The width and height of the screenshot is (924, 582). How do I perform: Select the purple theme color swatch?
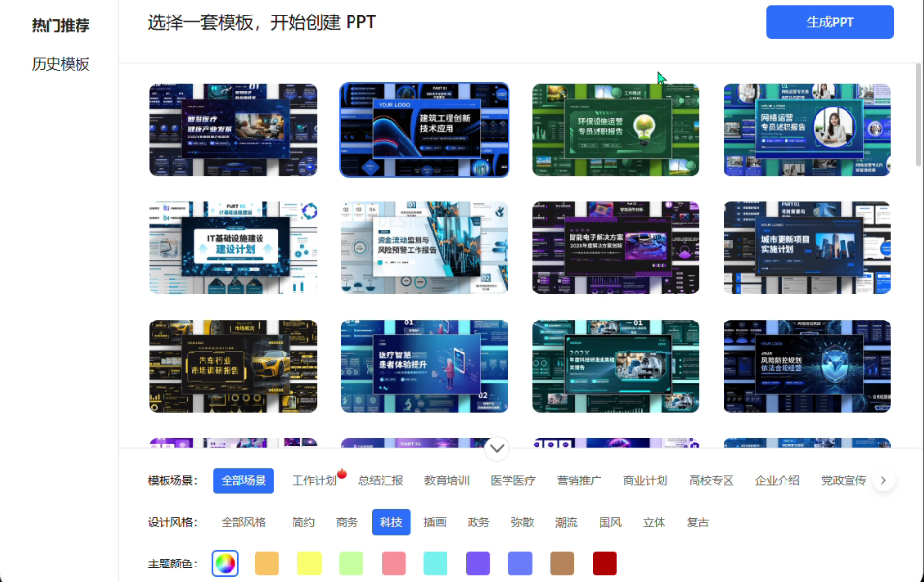coord(478,564)
